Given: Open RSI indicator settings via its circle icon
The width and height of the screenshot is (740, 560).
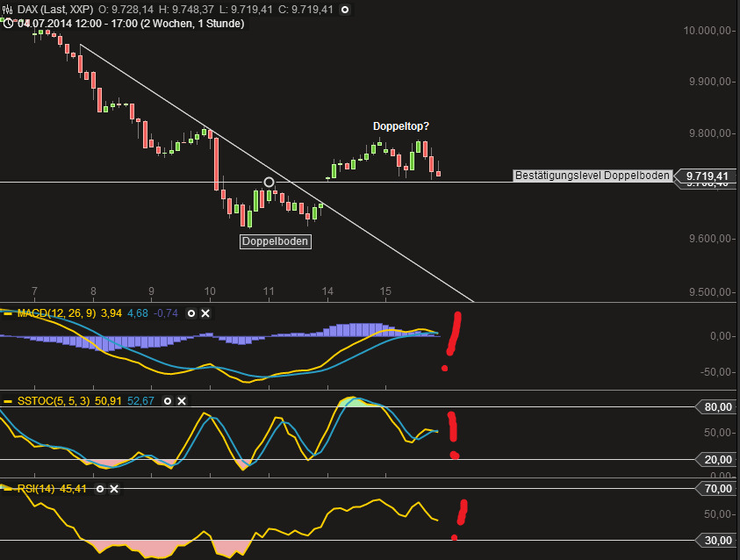Looking at the screenshot, I should [x=99, y=489].
